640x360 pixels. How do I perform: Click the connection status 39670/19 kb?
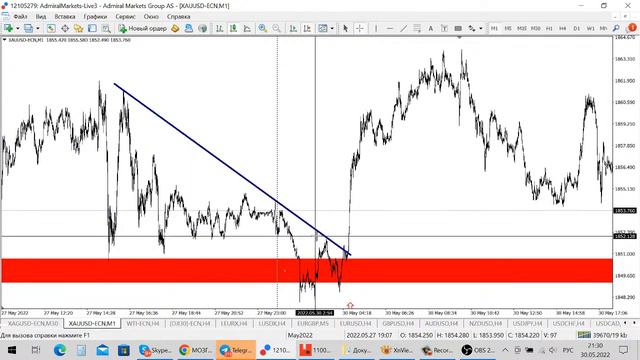pos(602,335)
